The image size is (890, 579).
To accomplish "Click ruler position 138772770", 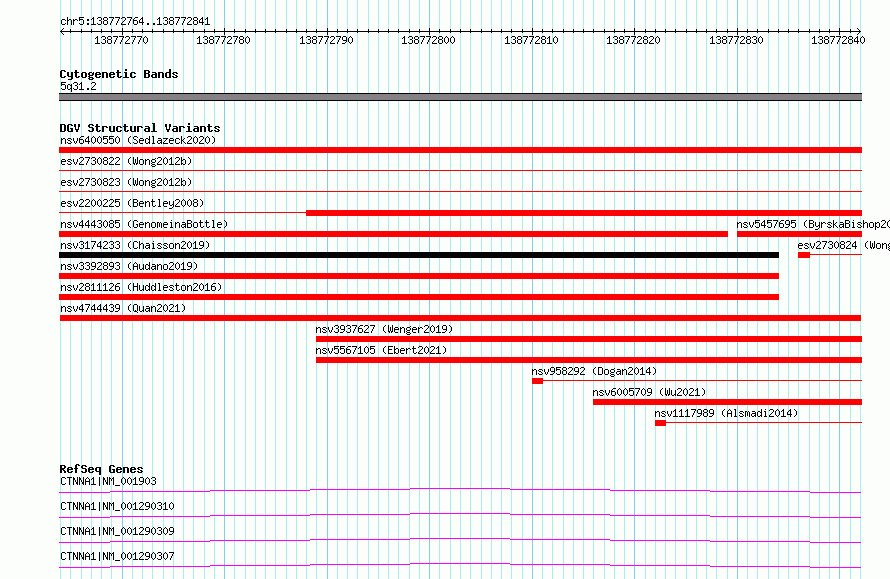I will tap(121, 40).
